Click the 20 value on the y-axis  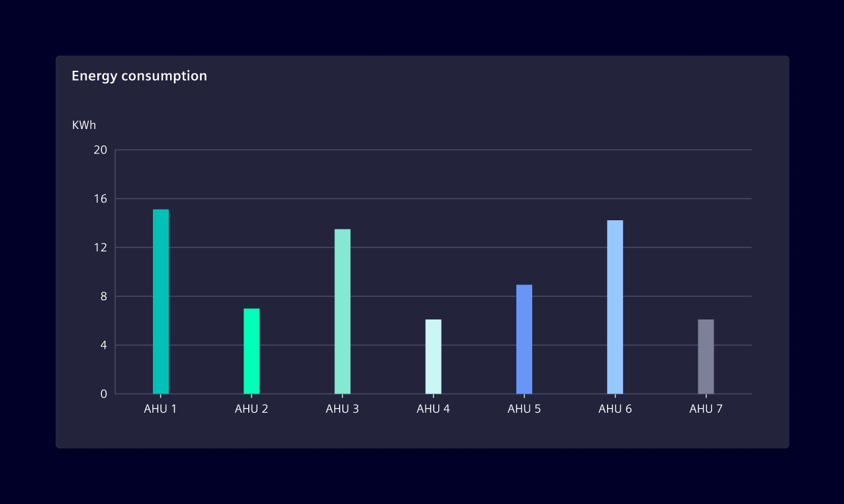coord(100,149)
